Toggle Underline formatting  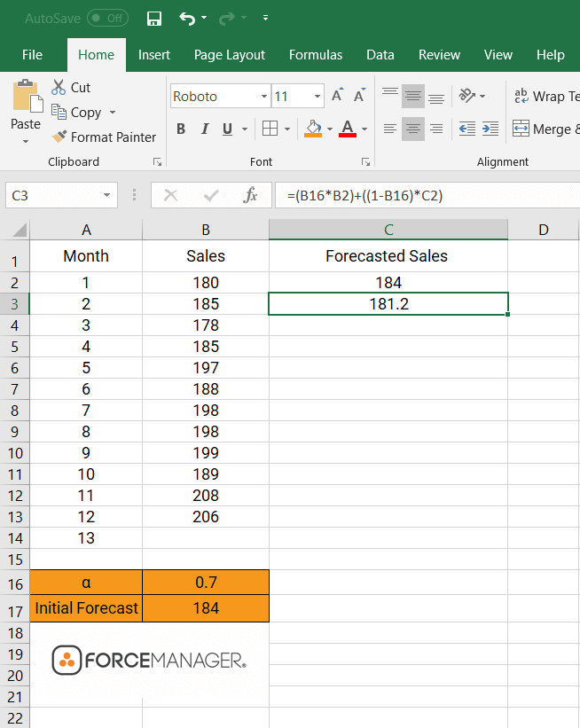227,129
